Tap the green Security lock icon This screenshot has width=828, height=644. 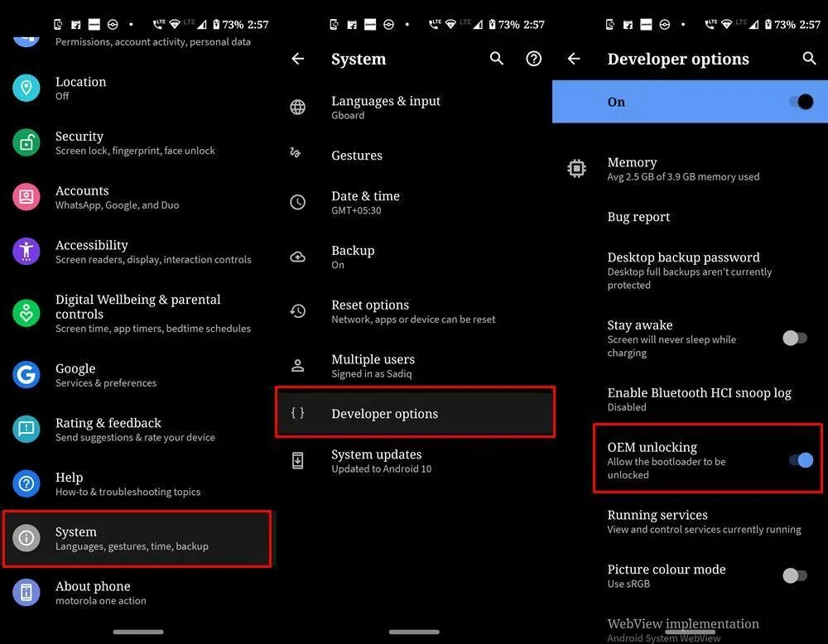click(x=26, y=142)
